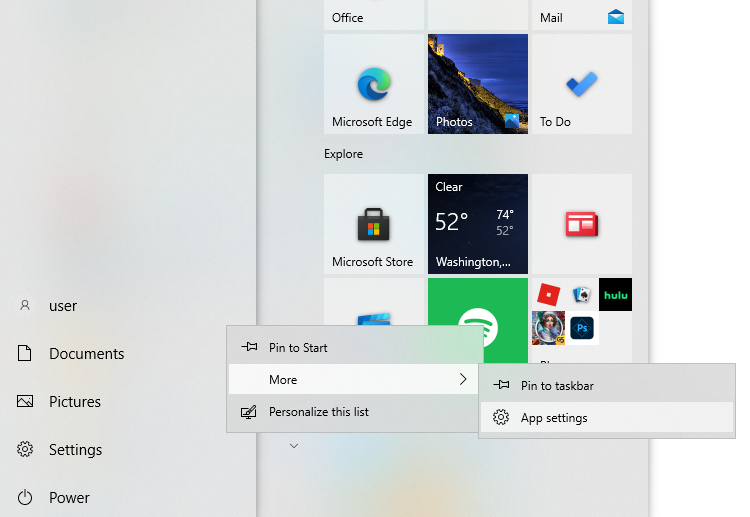Open the Solitaire cards icon
The height and width of the screenshot is (517, 750).
[x=582, y=295]
